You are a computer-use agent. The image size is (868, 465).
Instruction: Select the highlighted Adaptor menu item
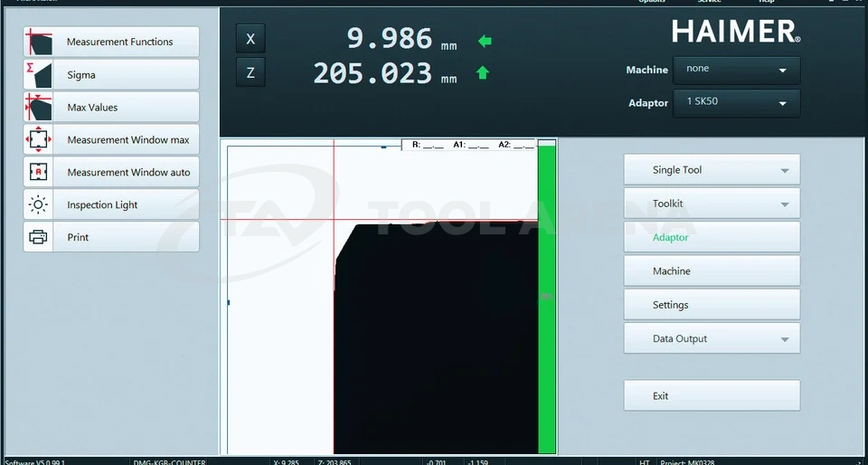point(711,238)
